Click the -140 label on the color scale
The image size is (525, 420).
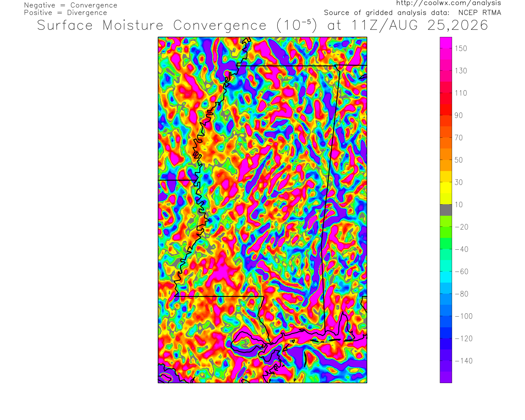click(x=463, y=361)
